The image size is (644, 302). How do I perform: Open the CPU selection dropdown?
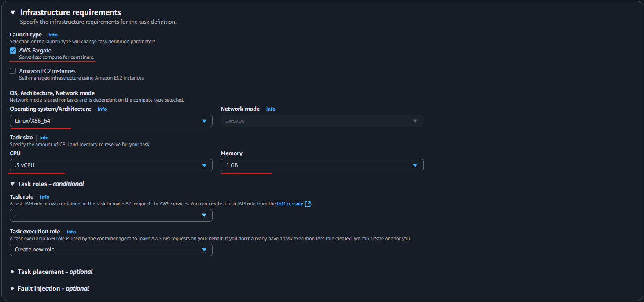(110, 165)
